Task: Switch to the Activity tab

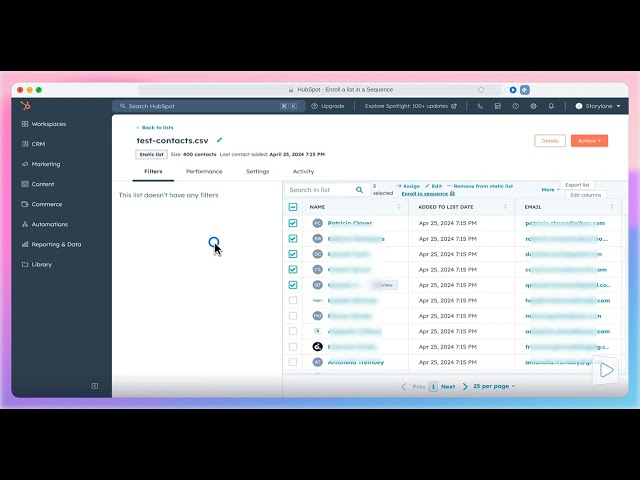Action: click(x=303, y=171)
